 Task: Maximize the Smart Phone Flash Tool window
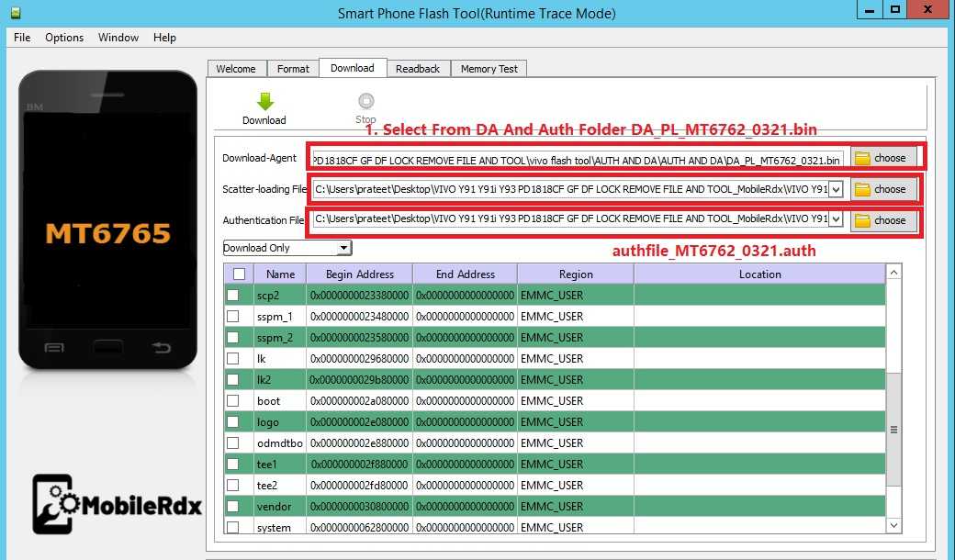[x=894, y=9]
